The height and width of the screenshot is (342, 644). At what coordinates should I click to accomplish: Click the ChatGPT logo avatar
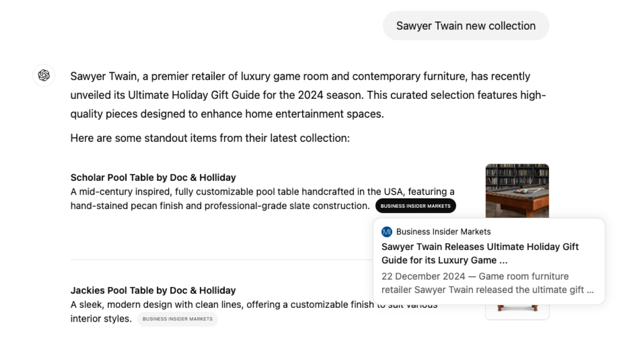44,76
